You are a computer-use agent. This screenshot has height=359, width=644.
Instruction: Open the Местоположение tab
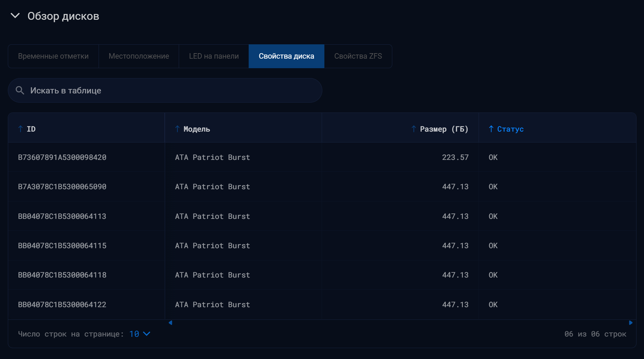point(139,56)
